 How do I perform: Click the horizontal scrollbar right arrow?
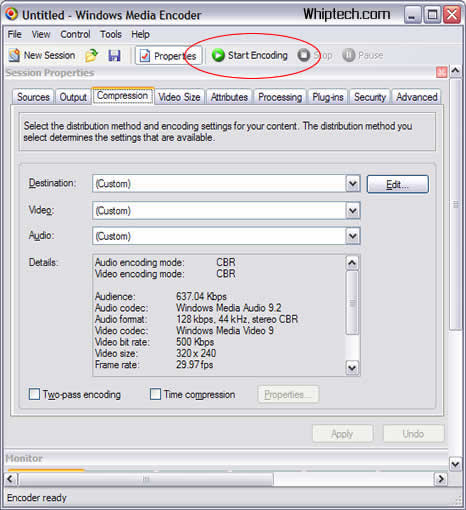point(441,479)
